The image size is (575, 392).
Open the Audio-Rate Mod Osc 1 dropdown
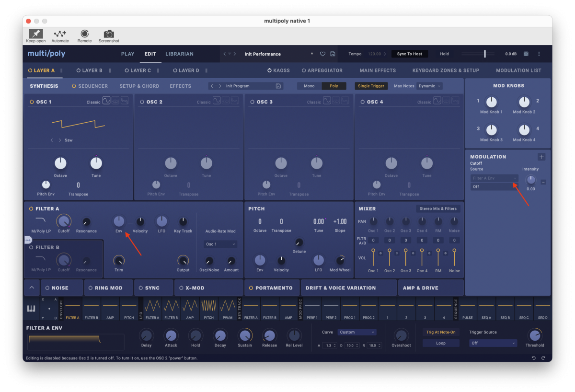click(220, 244)
